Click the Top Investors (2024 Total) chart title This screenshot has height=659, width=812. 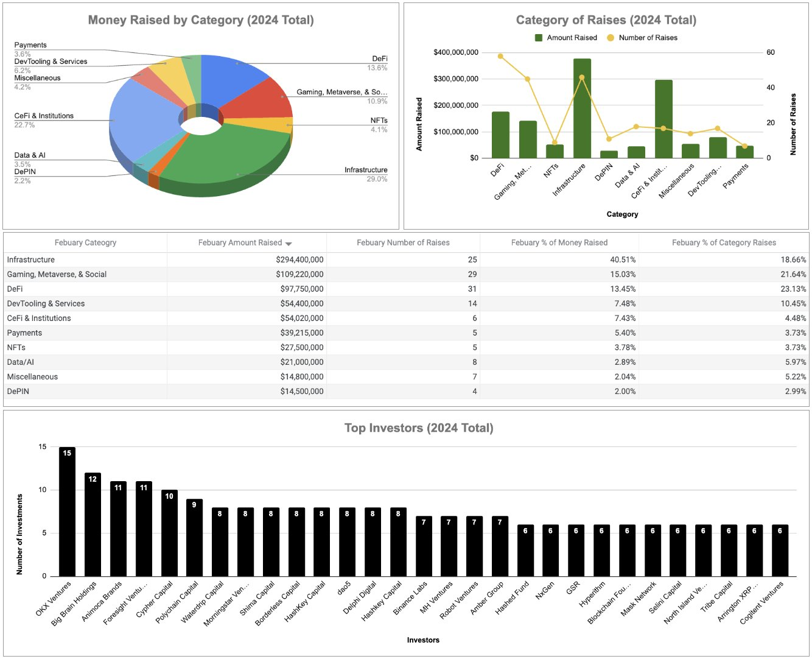[419, 428]
